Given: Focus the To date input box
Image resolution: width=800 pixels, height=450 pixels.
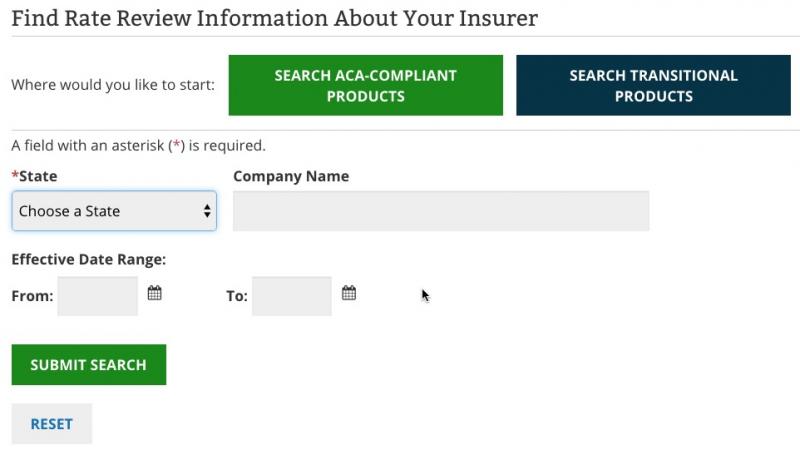Looking at the screenshot, I should (x=291, y=296).
